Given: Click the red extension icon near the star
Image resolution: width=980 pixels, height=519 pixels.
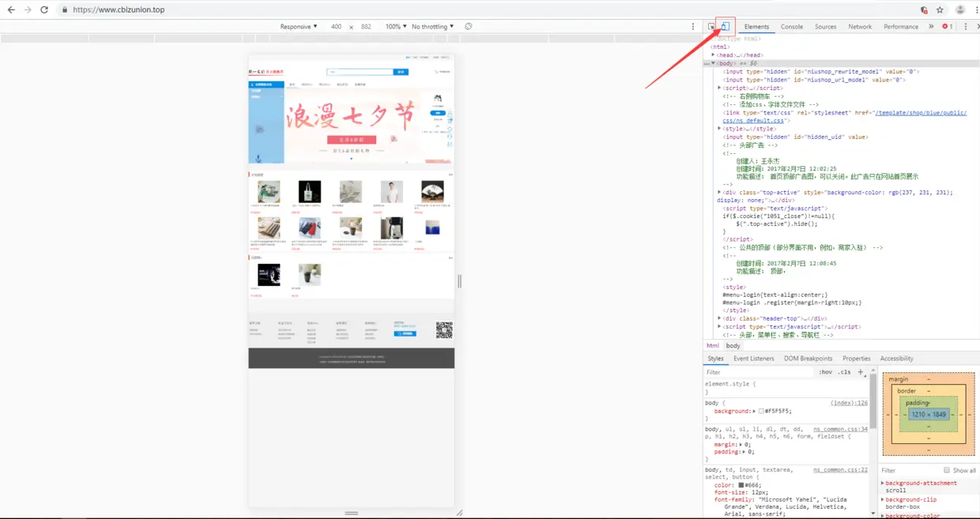Looking at the screenshot, I should 924,10.
